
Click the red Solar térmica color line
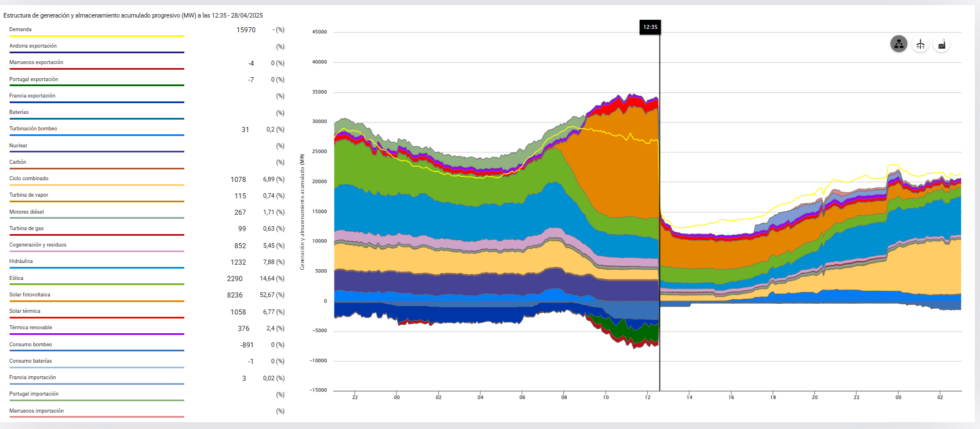click(96, 317)
